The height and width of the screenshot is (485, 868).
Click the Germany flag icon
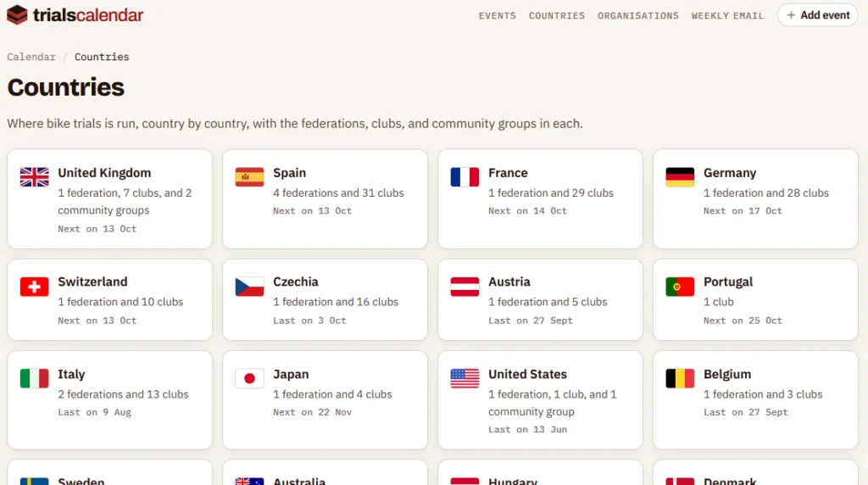pos(681,177)
